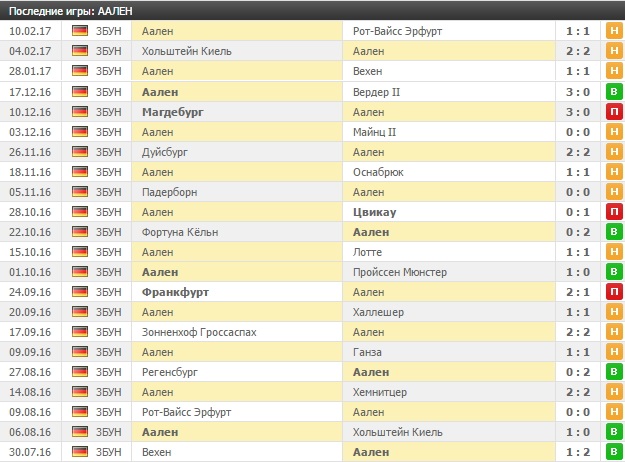Open the Ганза team link
The image size is (625, 462).
coord(367,352)
